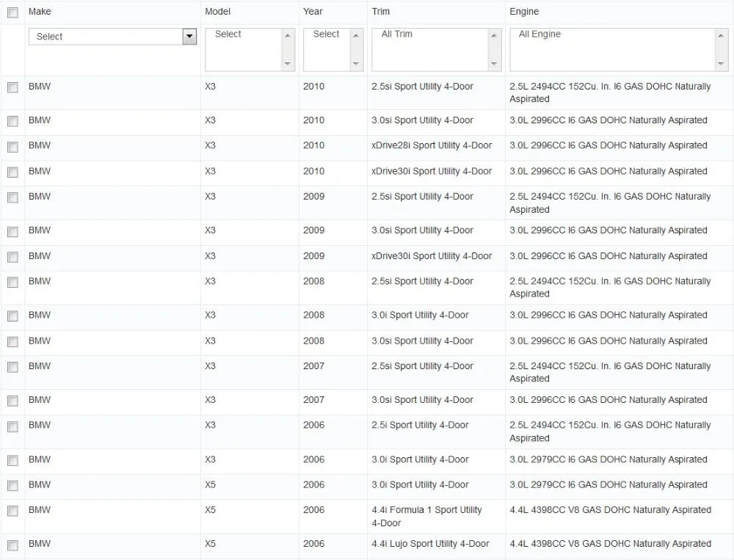Click Select in the Model filter list
Viewport: 734px width, 560px height.
pyautogui.click(x=228, y=34)
